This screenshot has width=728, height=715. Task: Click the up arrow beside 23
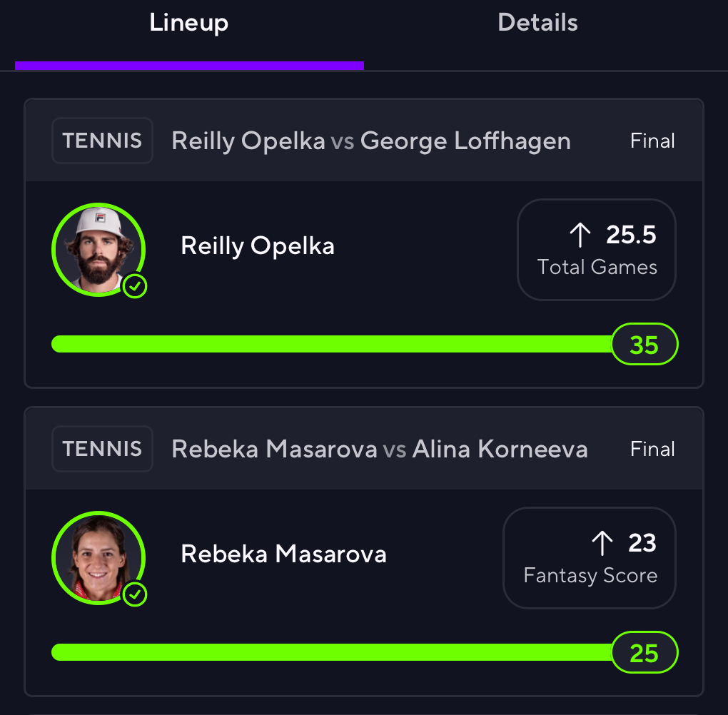[602, 543]
